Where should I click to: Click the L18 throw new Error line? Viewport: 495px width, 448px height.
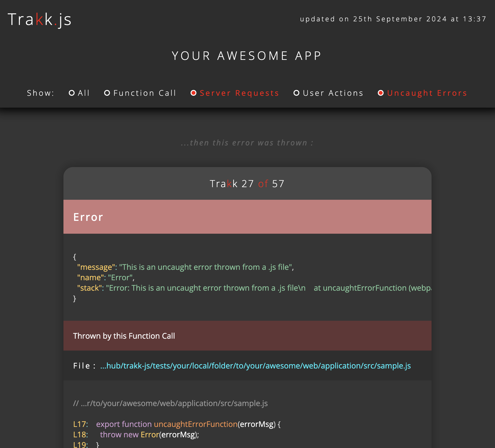tap(149, 434)
